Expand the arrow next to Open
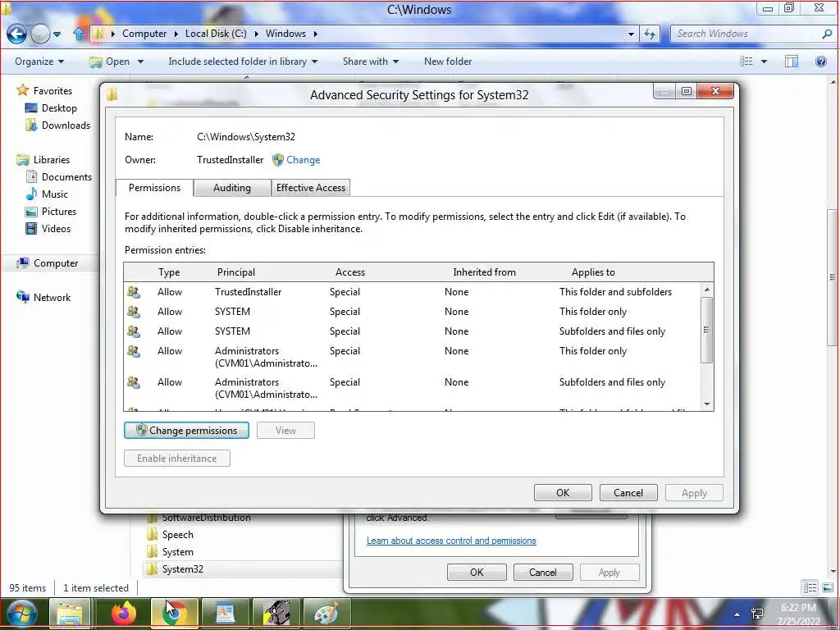Viewport: 840px width, 630px height. [140, 62]
